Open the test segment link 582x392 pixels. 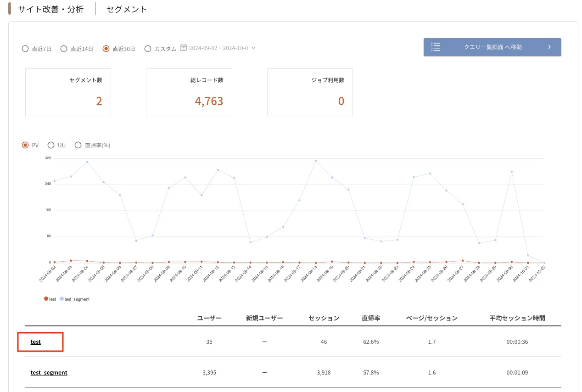36,342
